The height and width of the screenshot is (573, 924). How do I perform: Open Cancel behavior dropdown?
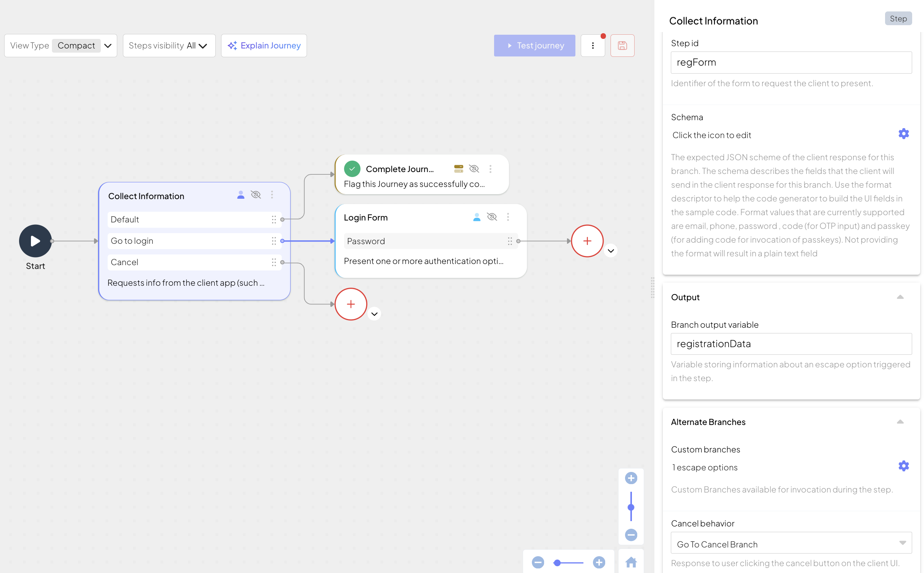point(791,543)
